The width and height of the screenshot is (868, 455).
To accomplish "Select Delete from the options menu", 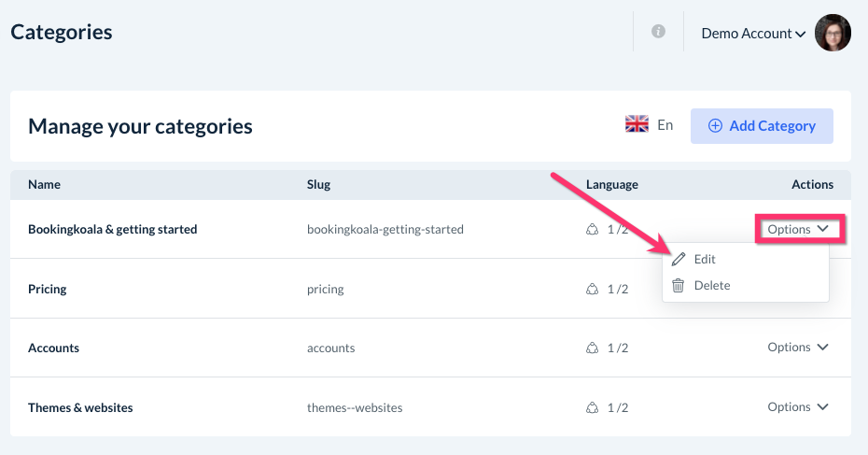I will click(x=711, y=286).
